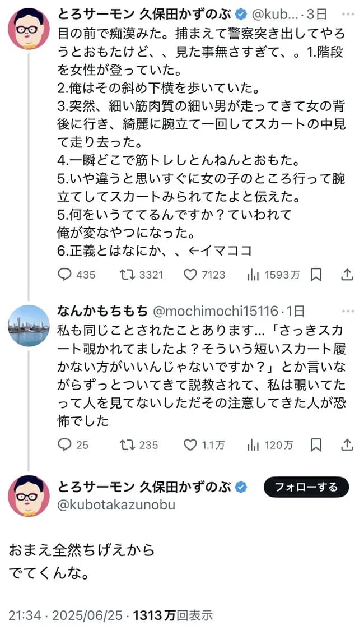The image size is (364, 630).
Task: Tap the フォローする follow button
Action: pyautogui.click(x=306, y=487)
